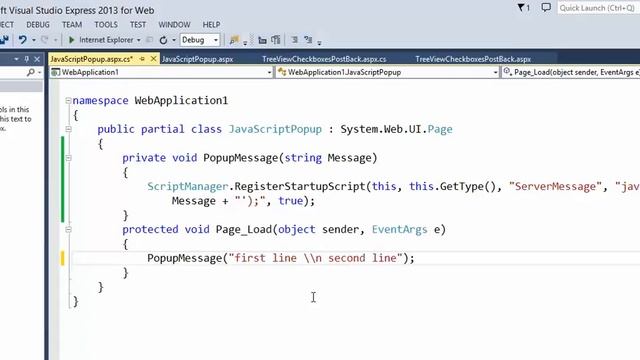Open the Debug configuration combo box
This screenshot has height=360, width=640.
click(200, 40)
